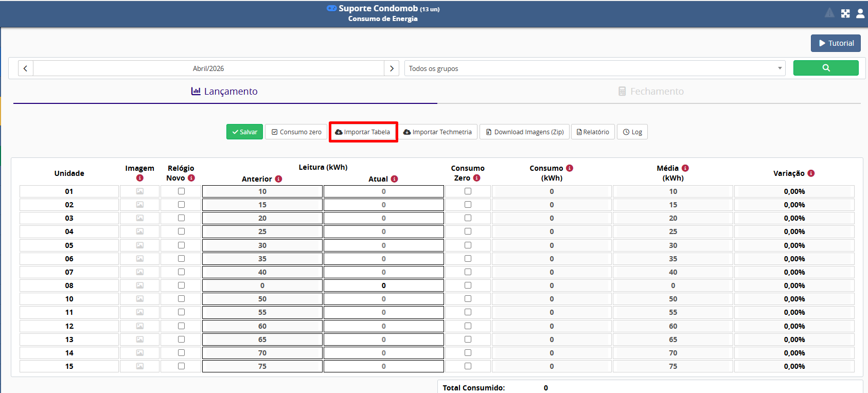Click info icon beside Relógio Novo

pyautogui.click(x=191, y=178)
